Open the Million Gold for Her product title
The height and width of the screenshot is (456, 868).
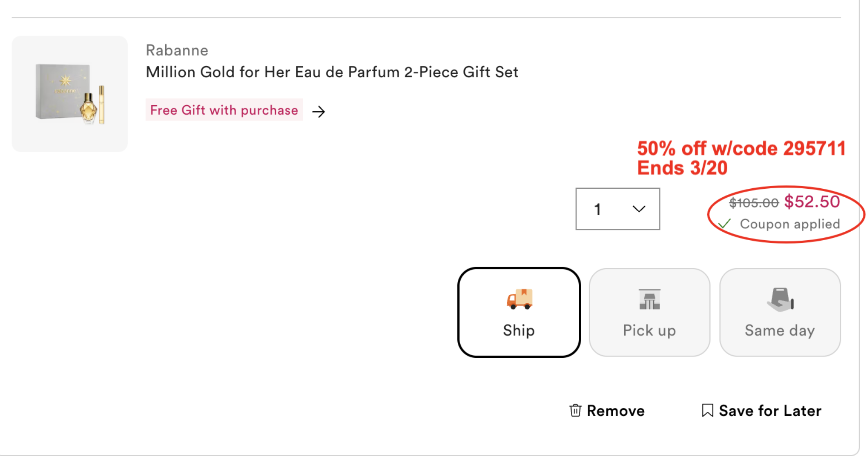(x=332, y=72)
